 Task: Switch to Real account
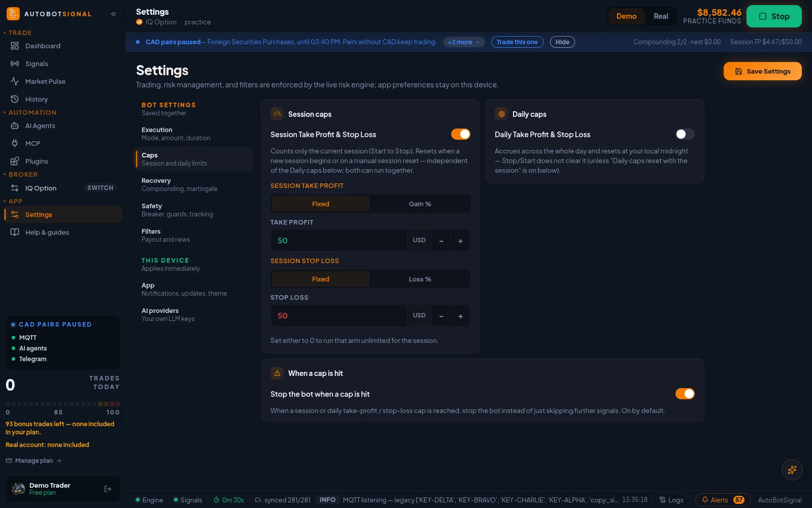point(661,16)
